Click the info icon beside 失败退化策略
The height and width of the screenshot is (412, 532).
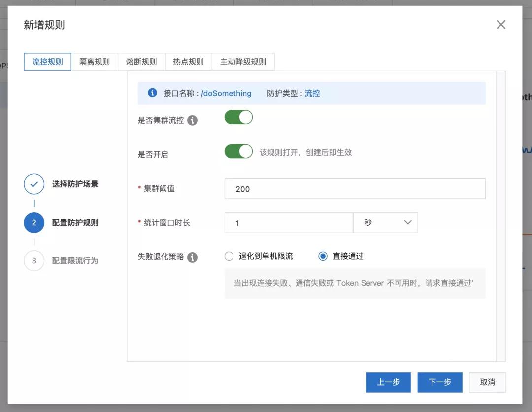[193, 257]
